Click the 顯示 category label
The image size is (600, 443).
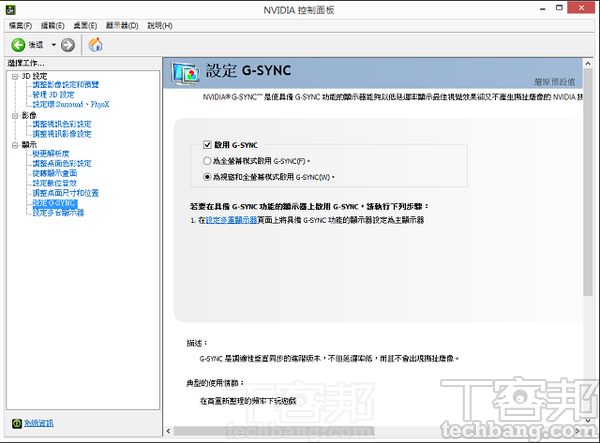coord(29,145)
